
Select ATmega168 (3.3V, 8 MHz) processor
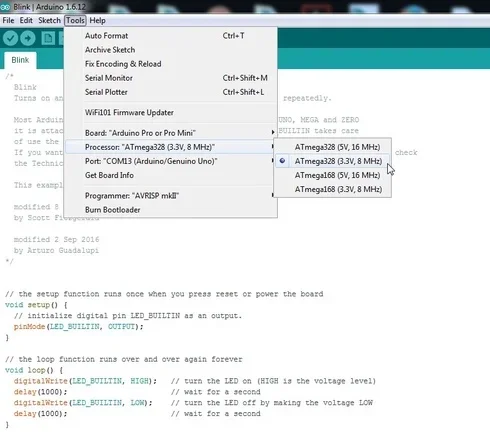(332, 189)
